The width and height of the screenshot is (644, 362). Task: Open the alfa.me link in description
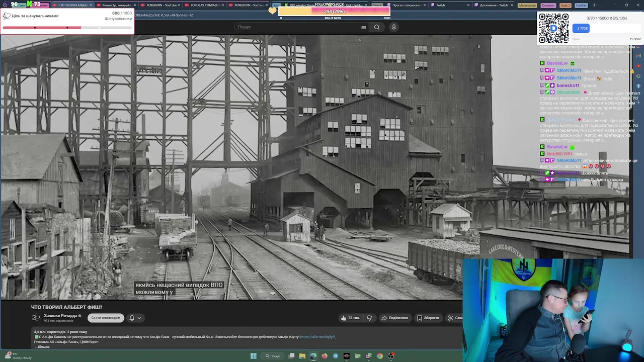318,337
